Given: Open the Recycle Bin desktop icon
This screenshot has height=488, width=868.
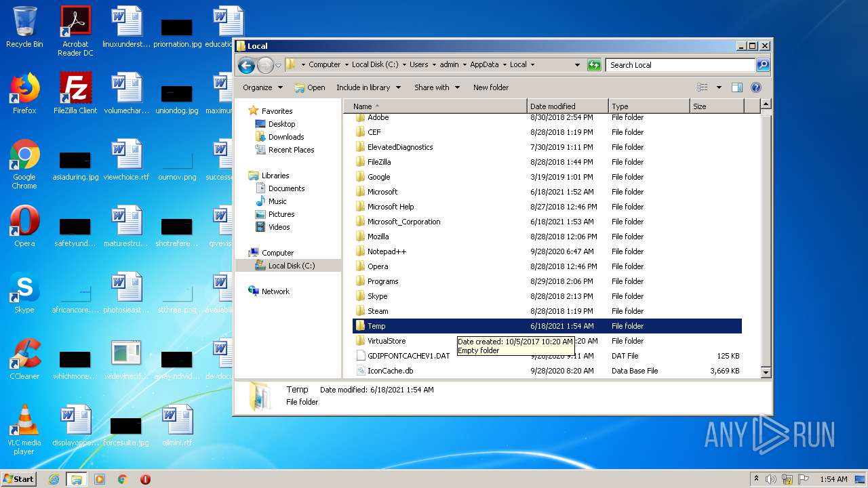Looking at the screenshot, I should (24, 28).
